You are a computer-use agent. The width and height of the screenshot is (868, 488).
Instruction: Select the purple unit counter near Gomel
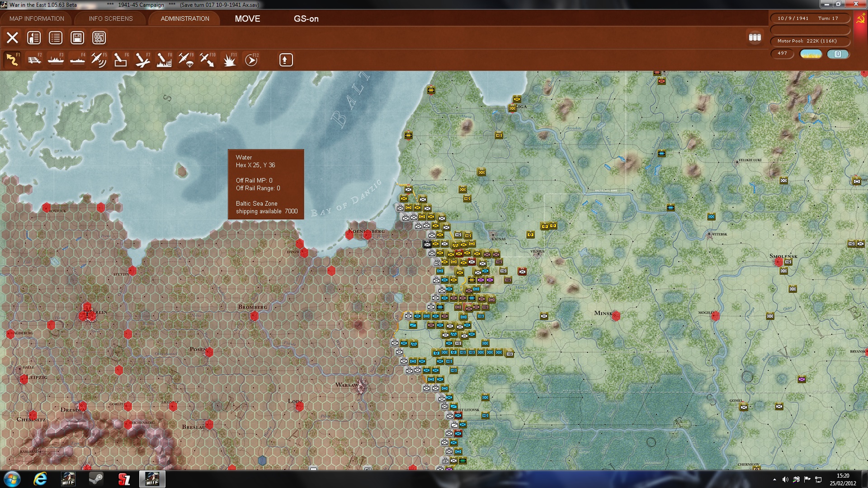point(802,379)
